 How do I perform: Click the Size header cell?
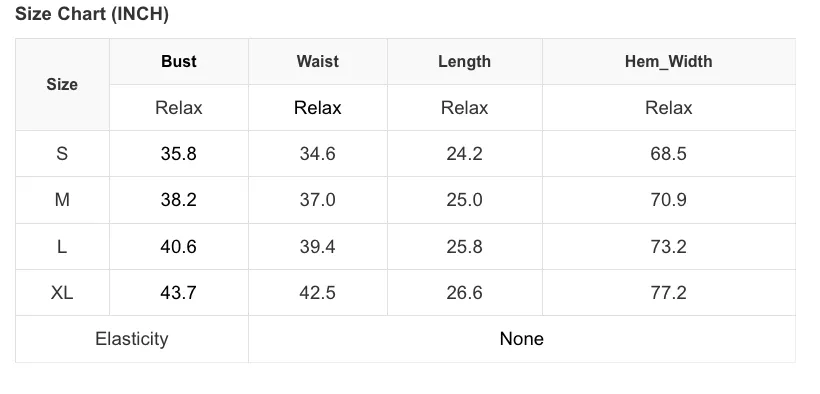point(62,84)
